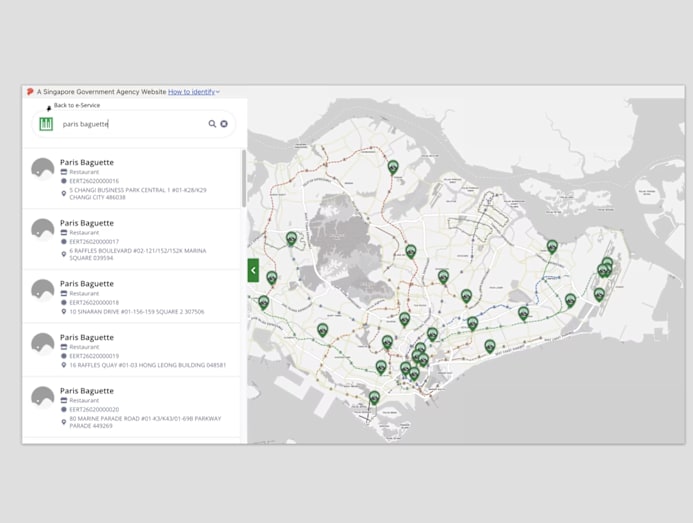Clear the search with the X icon

click(224, 124)
